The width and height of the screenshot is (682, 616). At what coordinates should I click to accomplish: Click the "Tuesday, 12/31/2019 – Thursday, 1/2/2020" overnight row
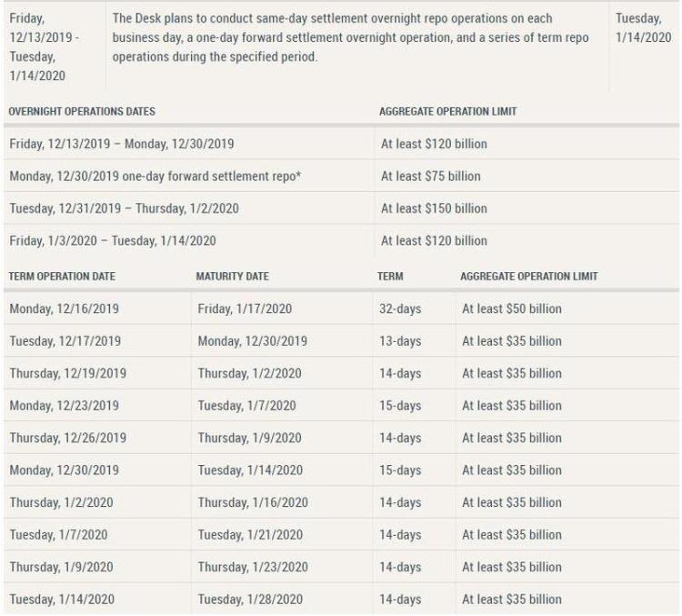click(124, 208)
